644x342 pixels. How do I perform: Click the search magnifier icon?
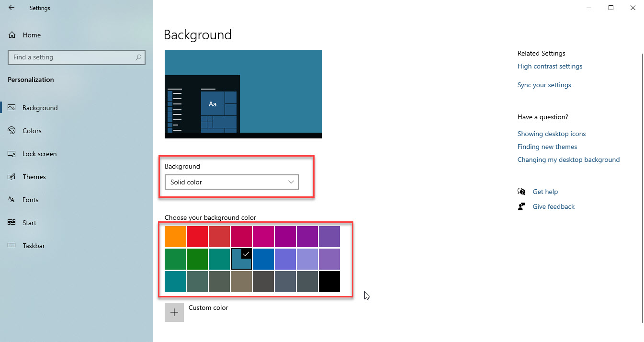click(138, 57)
